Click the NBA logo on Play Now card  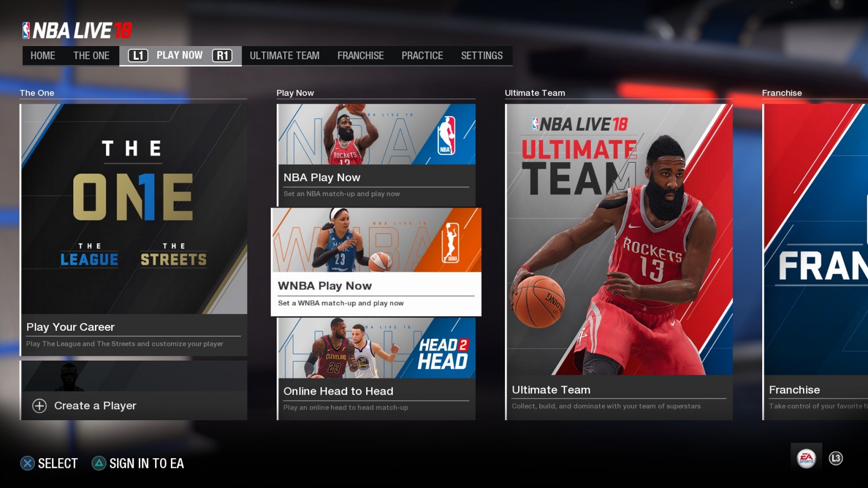pos(446,136)
